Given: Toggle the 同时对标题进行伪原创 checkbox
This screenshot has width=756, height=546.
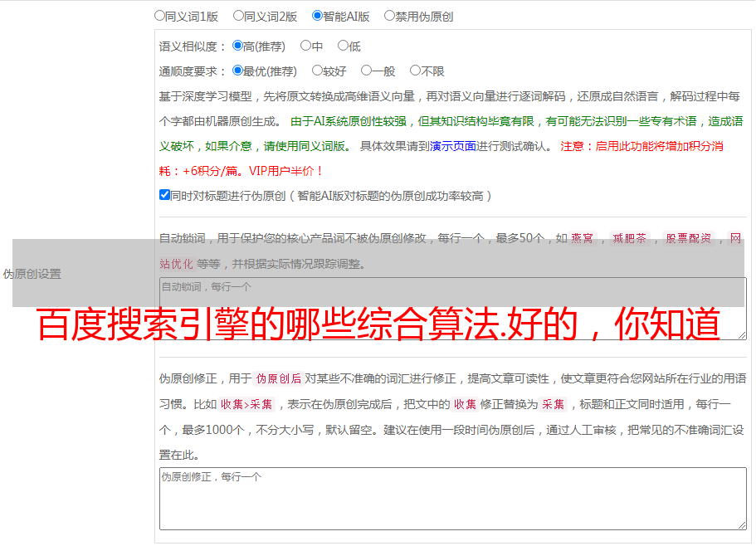Looking at the screenshot, I should pyautogui.click(x=164, y=195).
